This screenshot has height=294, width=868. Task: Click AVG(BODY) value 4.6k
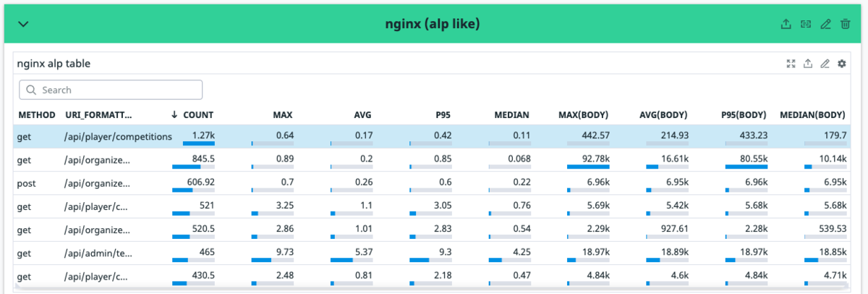(x=679, y=277)
